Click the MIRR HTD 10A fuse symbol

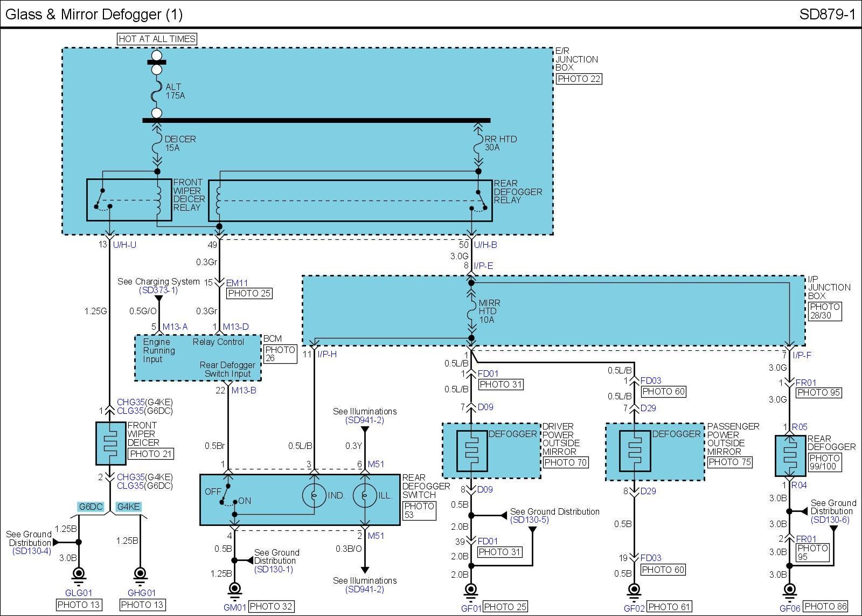click(x=471, y=311)
